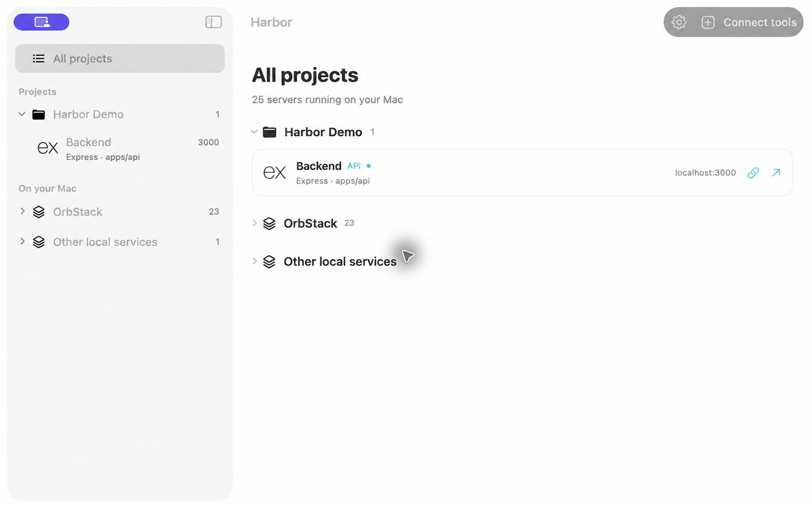Click the Express icon next to sidebar Backend
The height and width of the screenshot is (508, 812).
[48, 149]
